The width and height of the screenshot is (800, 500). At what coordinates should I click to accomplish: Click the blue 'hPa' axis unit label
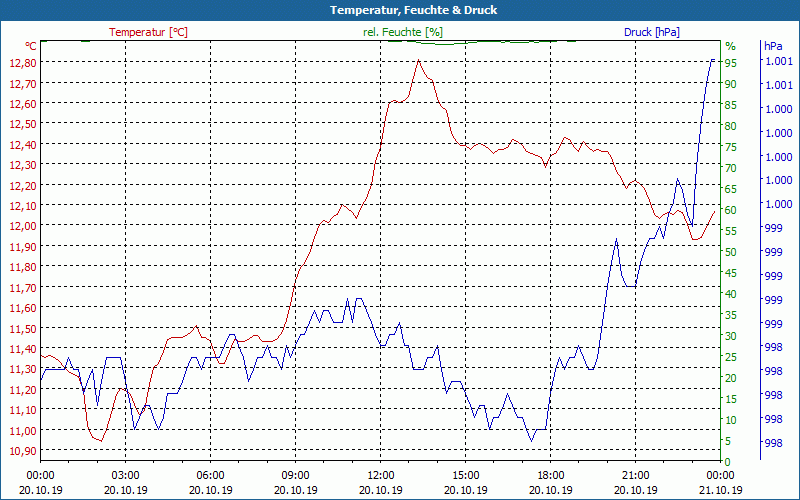pos(773,46)
